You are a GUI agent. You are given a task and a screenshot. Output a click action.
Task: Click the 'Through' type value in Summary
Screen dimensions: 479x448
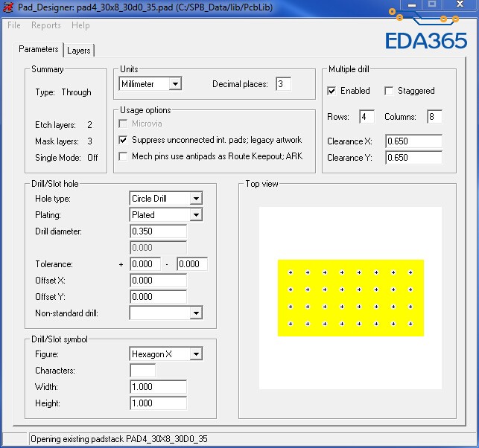[77, 92]
